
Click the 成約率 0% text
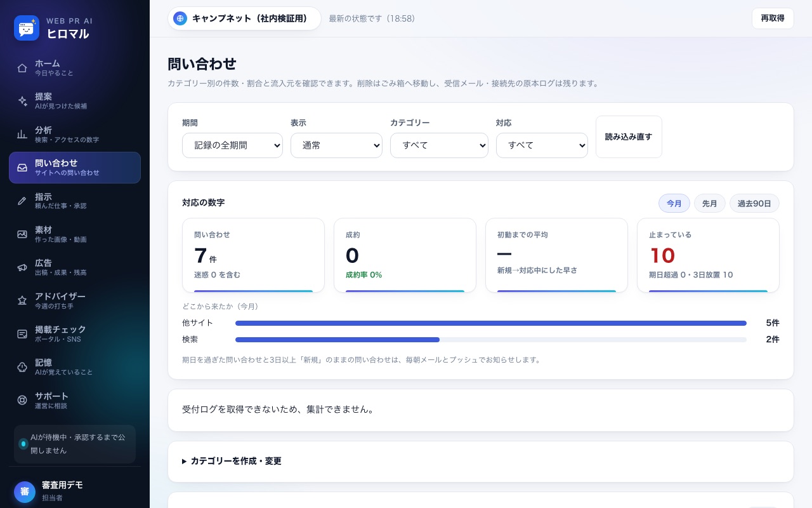click(363, 275)
